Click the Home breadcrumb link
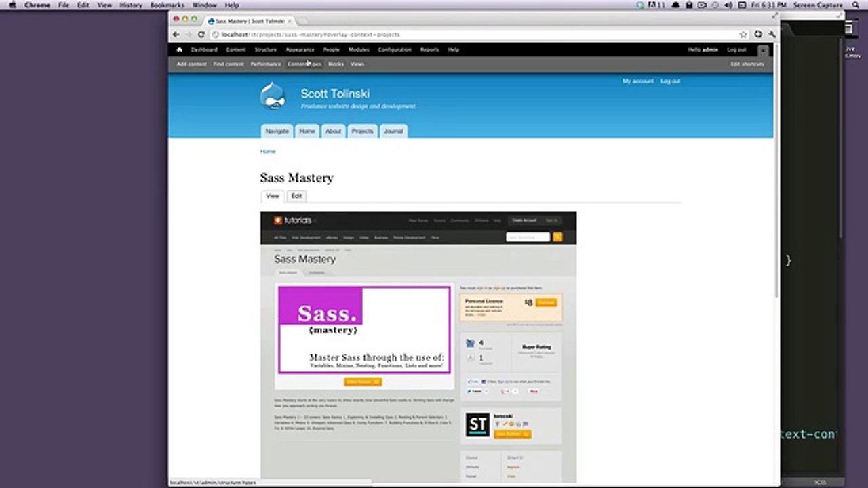868x488 pixels. (268, 151)
